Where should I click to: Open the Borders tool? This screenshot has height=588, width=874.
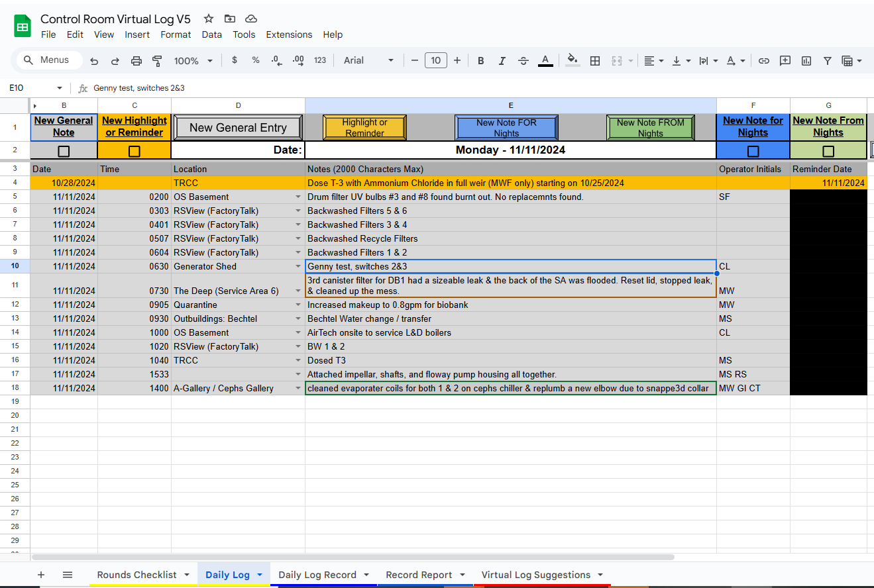coord(595,61)
